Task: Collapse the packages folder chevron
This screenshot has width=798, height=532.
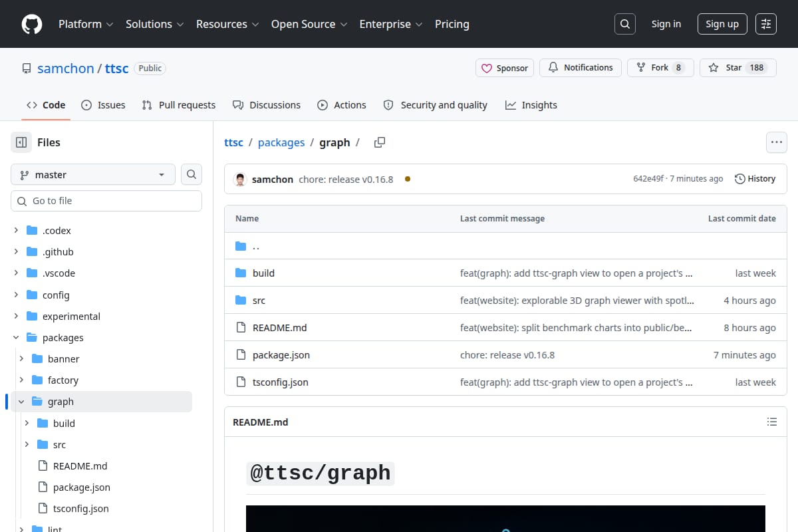Action: 16,337
